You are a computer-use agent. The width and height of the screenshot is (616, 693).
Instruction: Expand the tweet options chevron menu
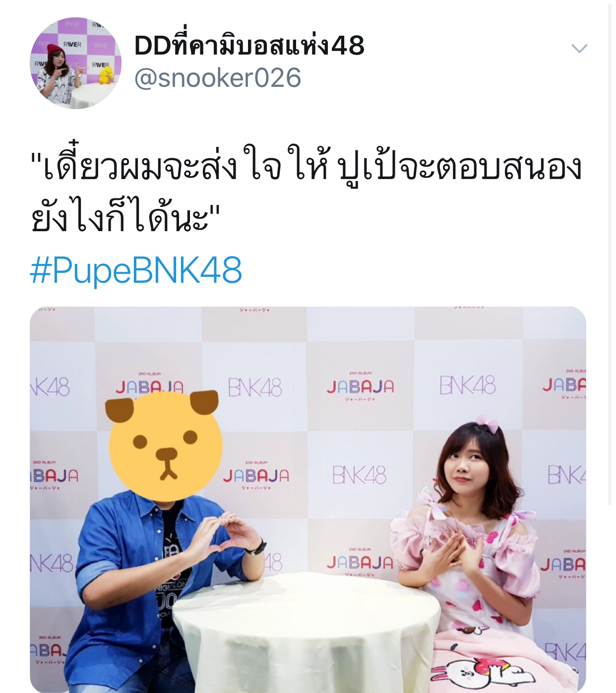(579, 49)
